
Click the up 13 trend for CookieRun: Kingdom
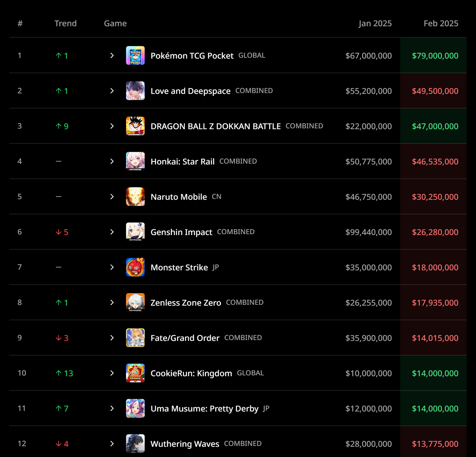click(64, 373)
